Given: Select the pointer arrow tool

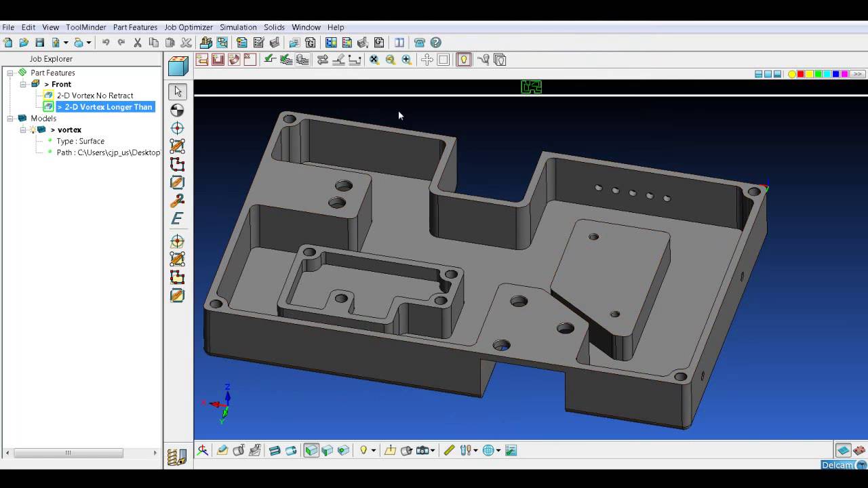Looking at the screenshot, I should [177, 91].
